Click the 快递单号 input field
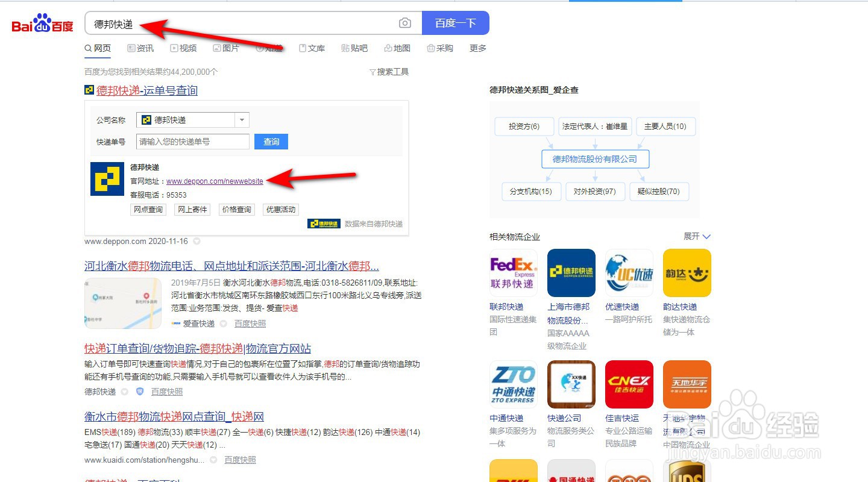Image resolution: width=868 pixels, height=482 pixels. point(192,141)
